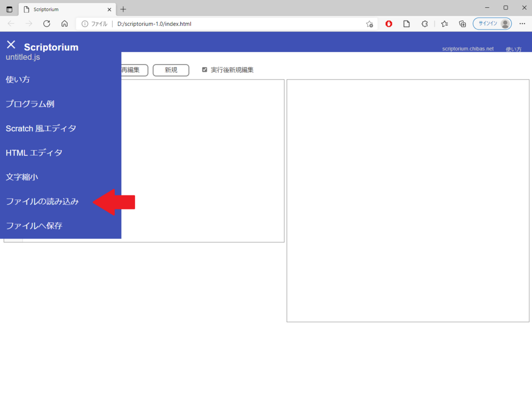Open the scriptorium.chibas.net link
532x393 pixels.
tap(468, 49)
